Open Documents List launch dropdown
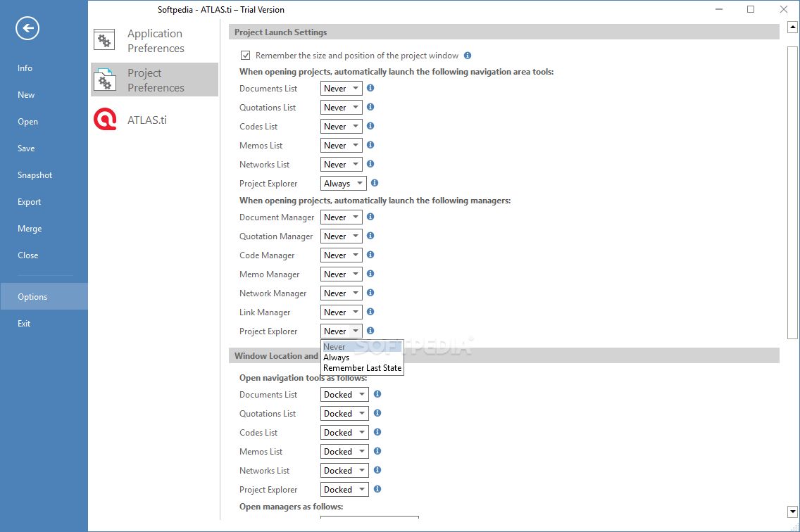800x532 pixels. (342, 88)
